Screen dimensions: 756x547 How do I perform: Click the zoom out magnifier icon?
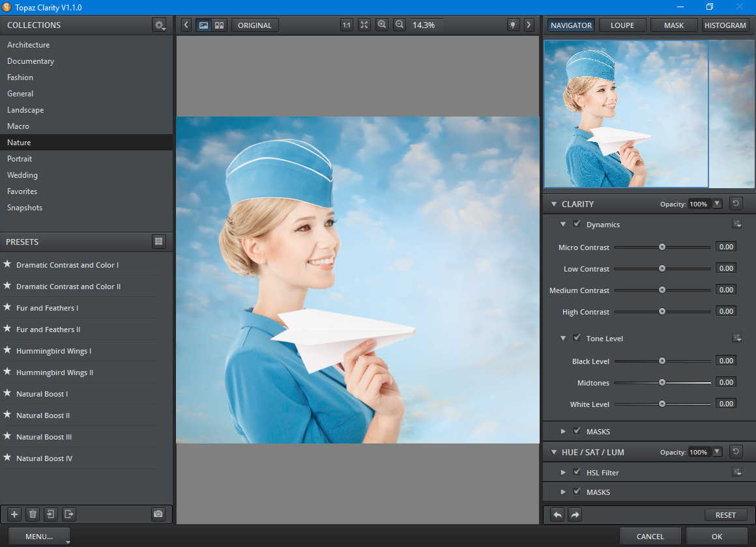click(x=400, y=25)
